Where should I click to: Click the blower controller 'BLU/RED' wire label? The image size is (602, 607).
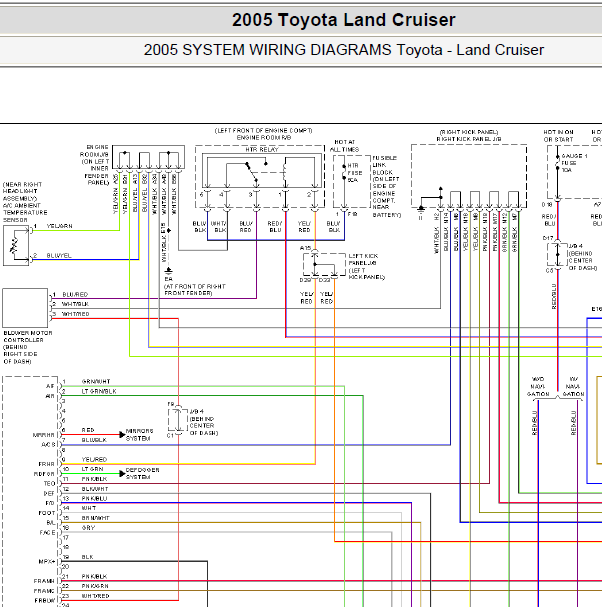click(75, 295)
